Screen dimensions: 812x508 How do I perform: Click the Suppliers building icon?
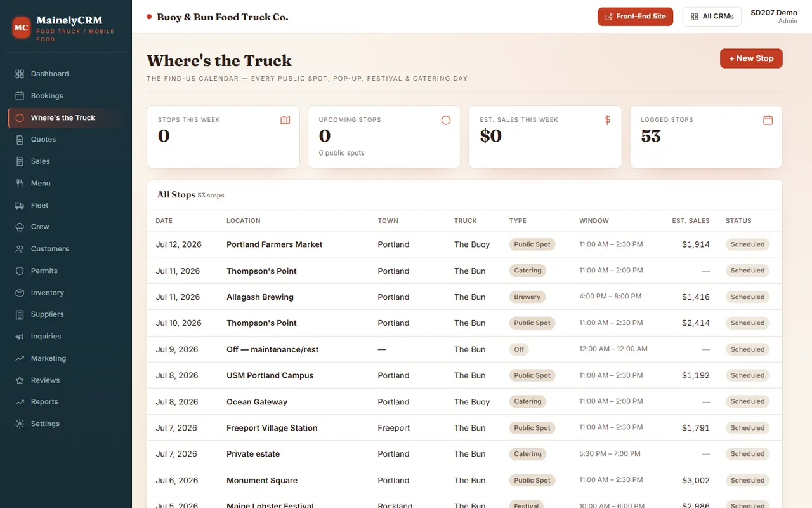20,314
